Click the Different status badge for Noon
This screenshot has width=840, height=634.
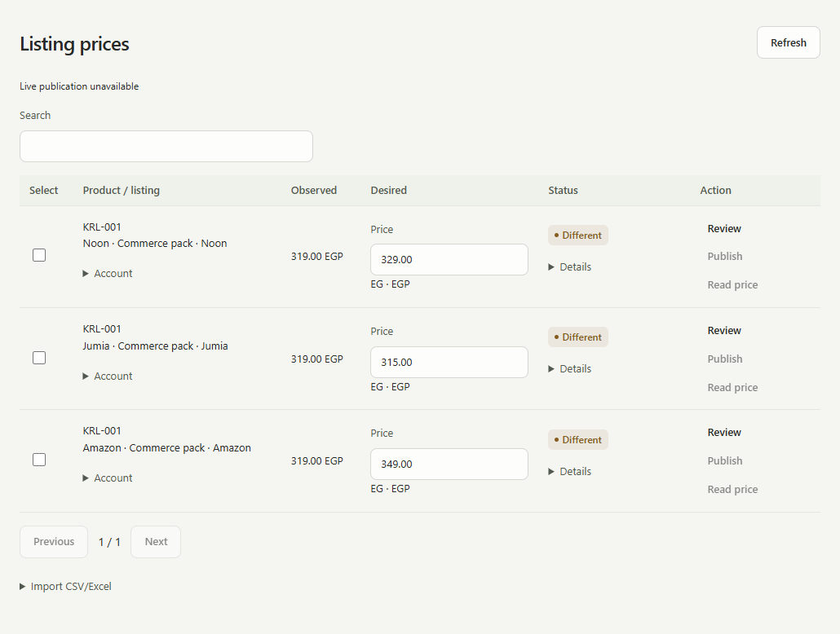click(578, 235)
